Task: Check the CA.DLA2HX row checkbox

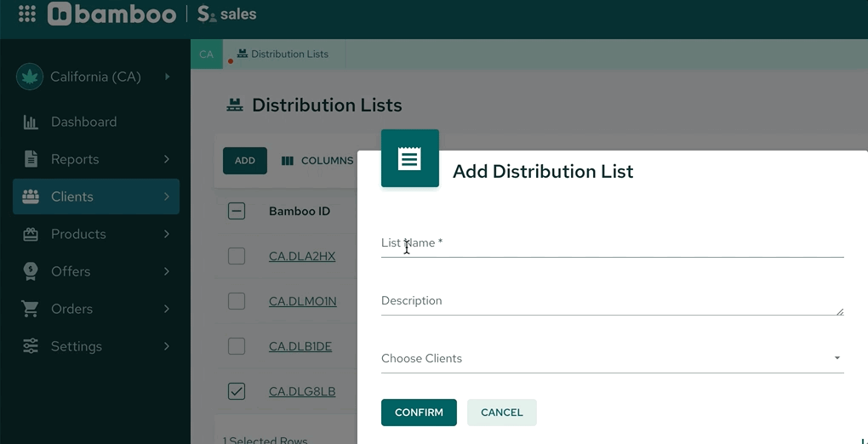Action: pyautogui.click(x=237, y=256)
